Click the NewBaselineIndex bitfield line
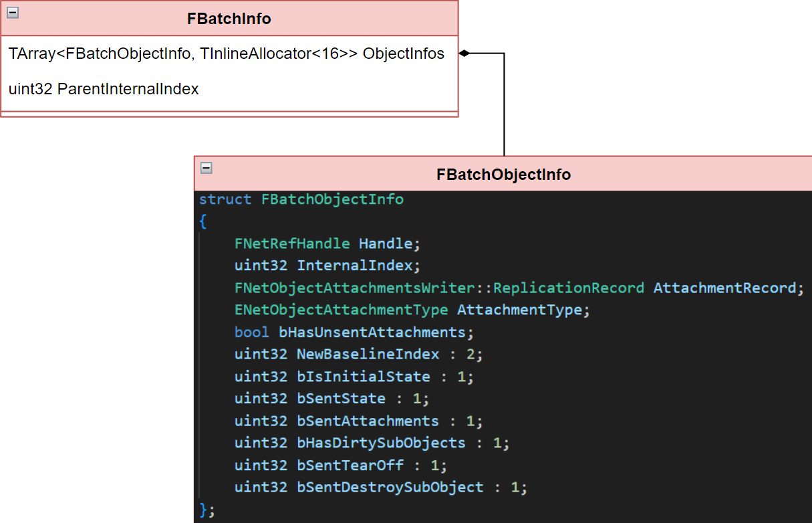The image size is (812, 523). [358, 354]
